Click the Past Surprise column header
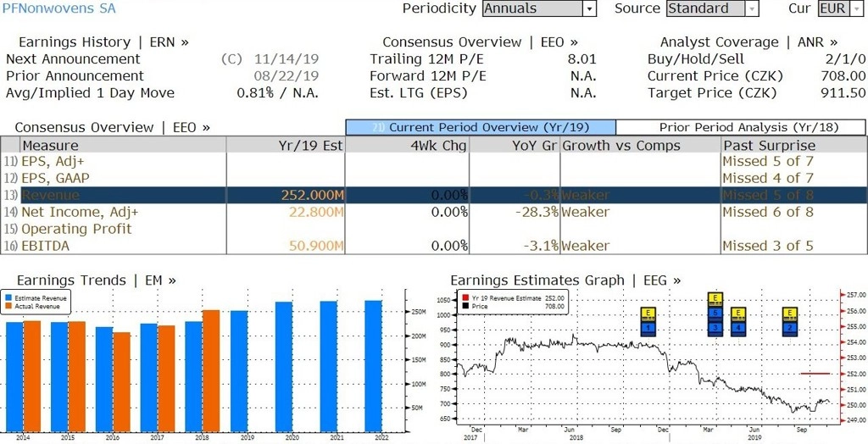 pyautogui.click(x=793, y=145)
